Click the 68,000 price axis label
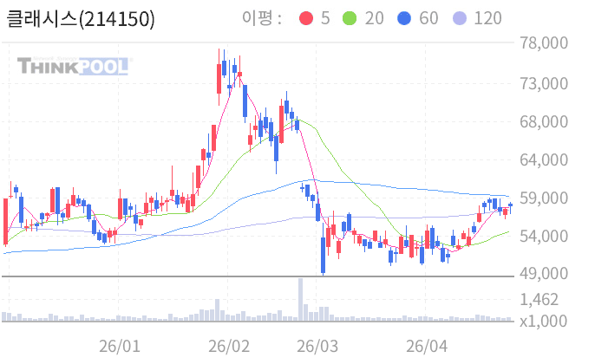Image resolution: width=595 pixels, height=364 pixels. (x=544, y=121)
